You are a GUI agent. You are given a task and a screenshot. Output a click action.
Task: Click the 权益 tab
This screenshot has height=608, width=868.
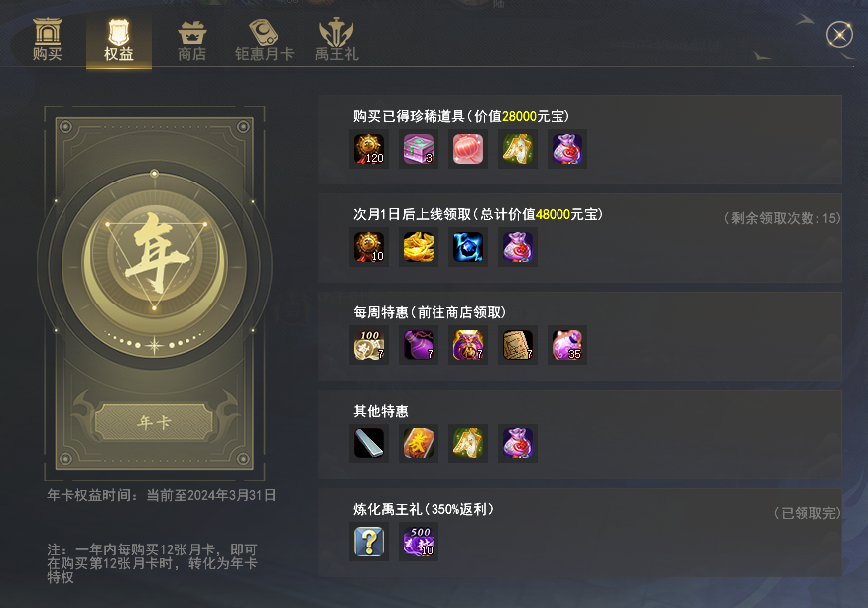119,41
